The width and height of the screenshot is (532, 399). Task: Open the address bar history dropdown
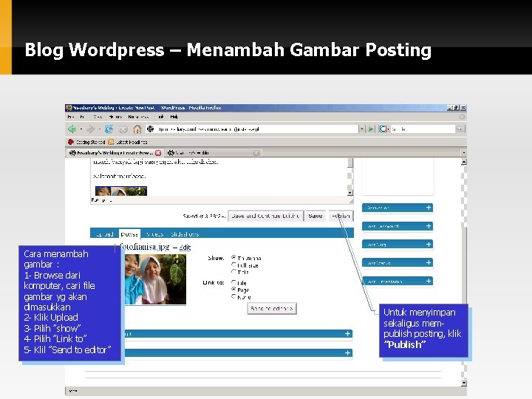pyautogui.click(x=361, y=129)
